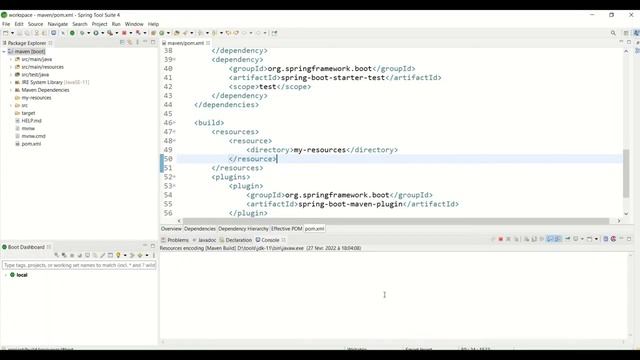
Task: Click the Collapse All icon in Package Explorer
Action: 122,42
